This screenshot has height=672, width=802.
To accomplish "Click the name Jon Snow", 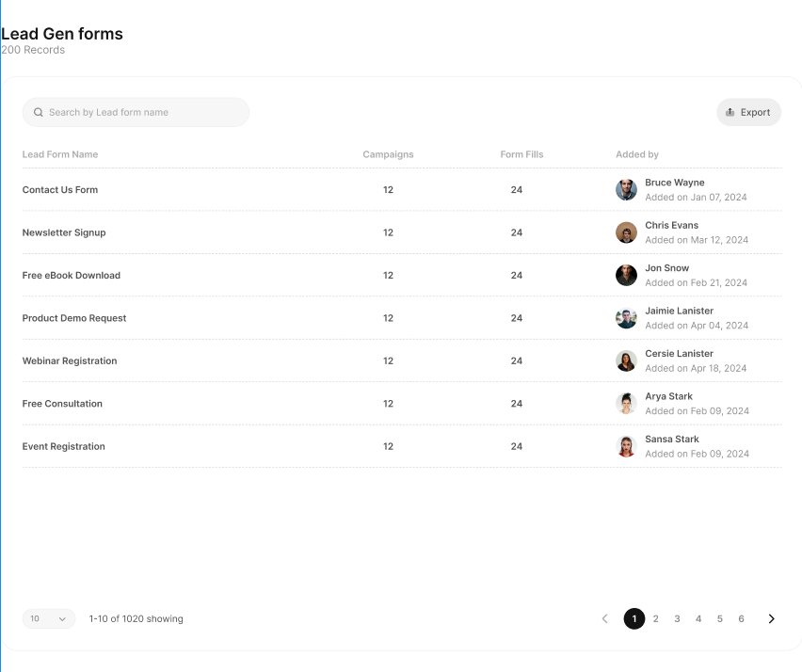I will tap(667, 268).
